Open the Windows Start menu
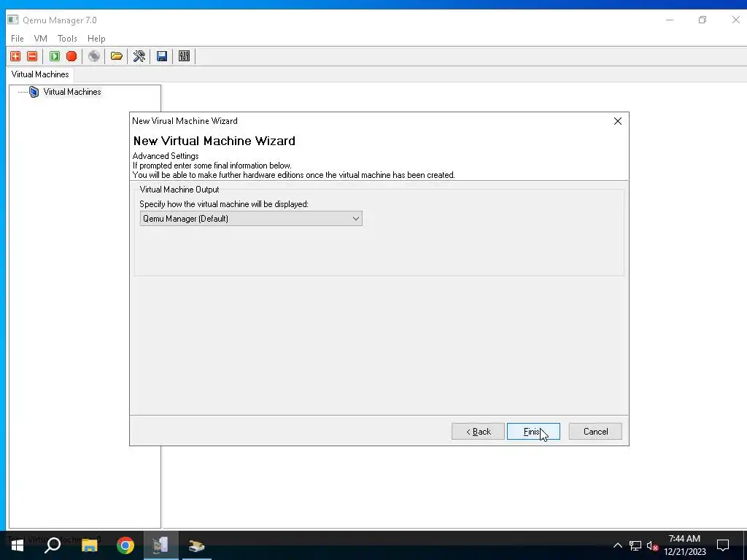747x560 pixels. pyautogui.click(x=17, y=545)
